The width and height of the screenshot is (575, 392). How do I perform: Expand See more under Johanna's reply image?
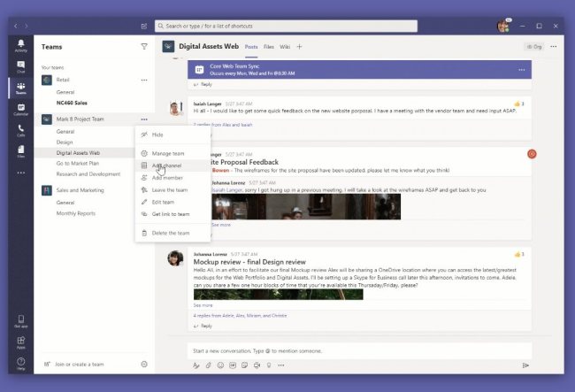point(221,225)
